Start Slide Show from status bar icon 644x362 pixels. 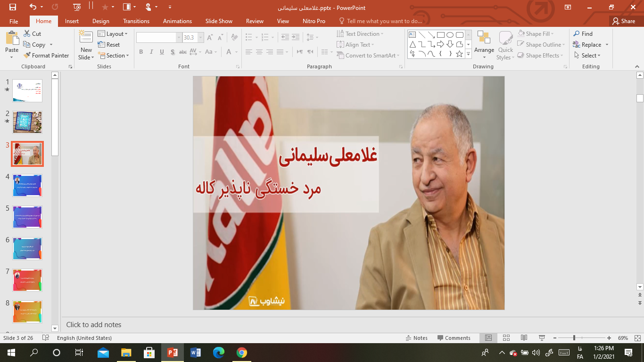[542, 338]
